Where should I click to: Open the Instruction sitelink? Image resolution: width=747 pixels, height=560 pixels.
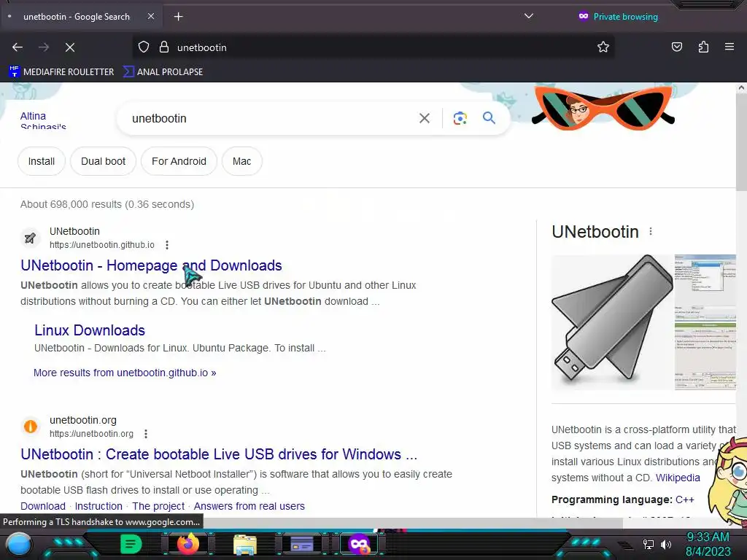(98, 506)
